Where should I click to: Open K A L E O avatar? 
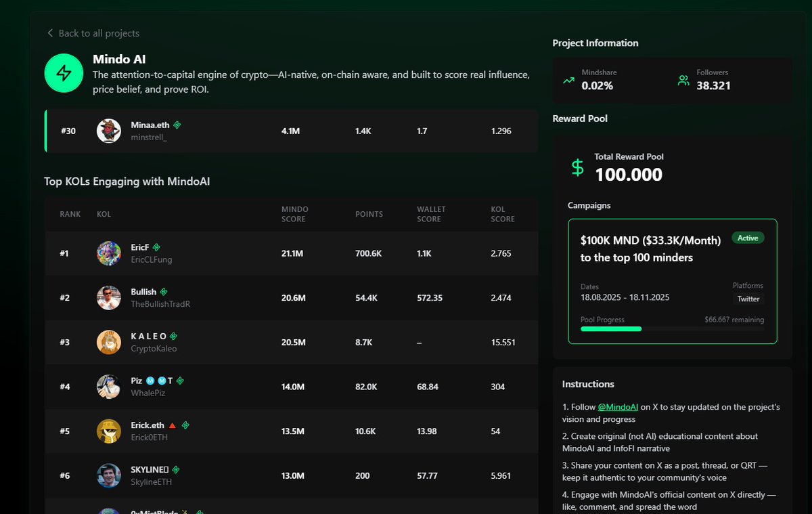tap(109, 342)
